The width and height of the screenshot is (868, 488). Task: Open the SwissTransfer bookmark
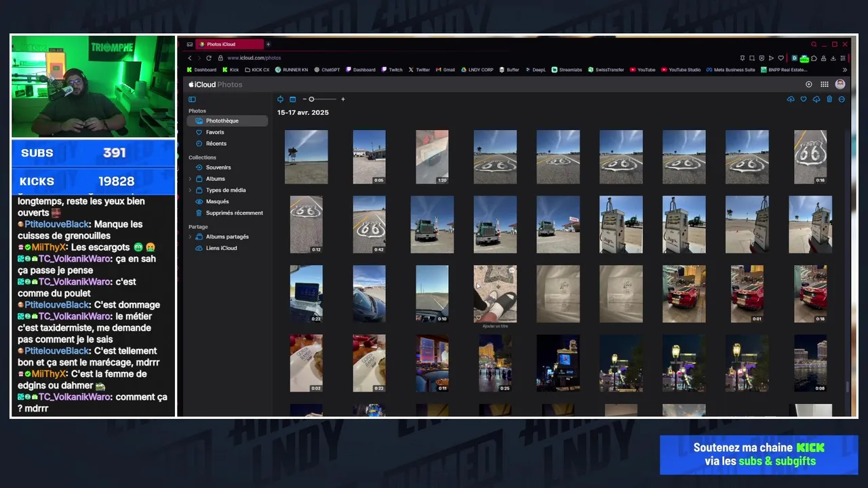[x=606, y=70]
